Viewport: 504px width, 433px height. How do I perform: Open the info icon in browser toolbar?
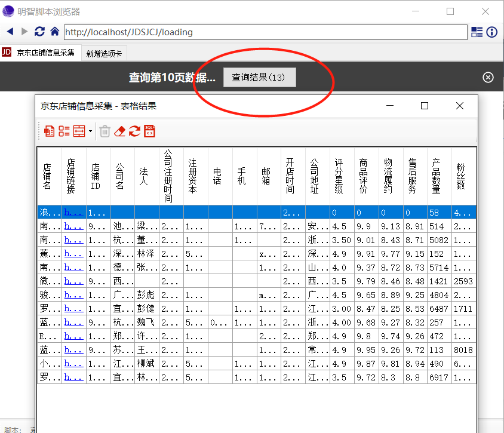point(492,32)
